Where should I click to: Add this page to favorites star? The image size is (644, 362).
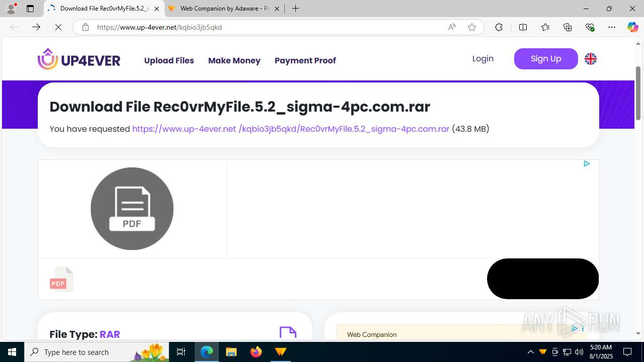click(x=472, y=27)
